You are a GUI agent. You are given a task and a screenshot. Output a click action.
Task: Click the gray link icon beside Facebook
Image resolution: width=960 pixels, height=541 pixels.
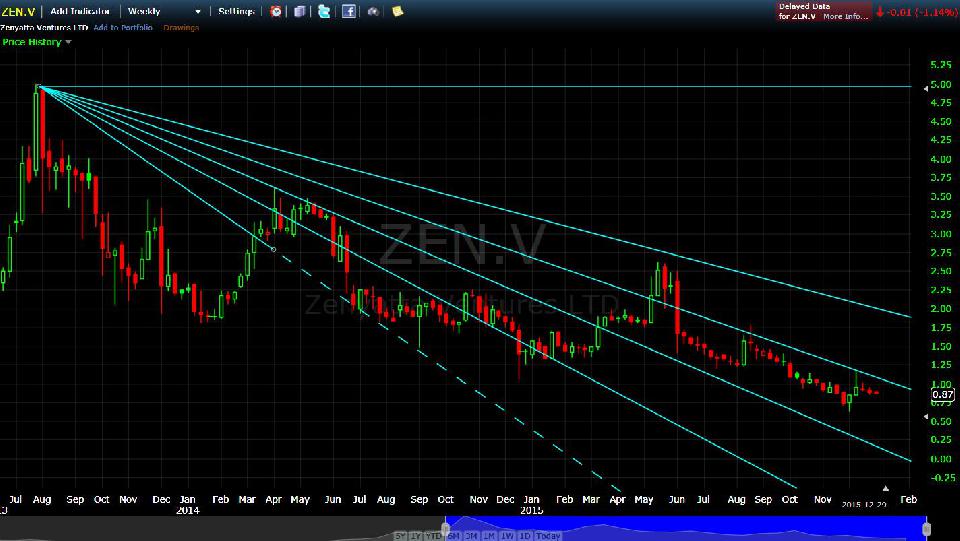[373, 11]
